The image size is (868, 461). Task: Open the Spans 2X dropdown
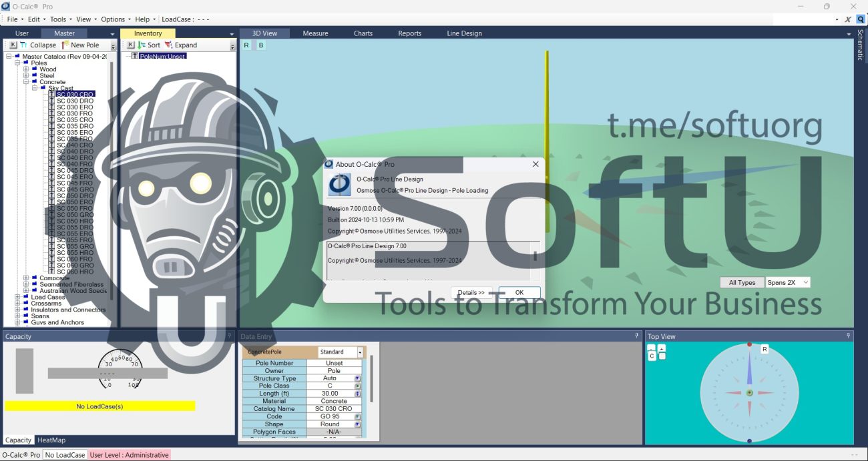click(805, 282)
